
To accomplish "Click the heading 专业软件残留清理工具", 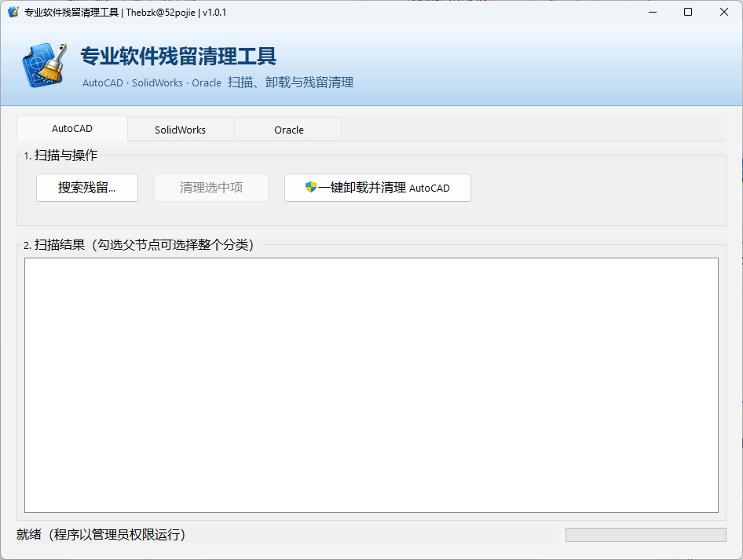I will [x=178, y=56].
